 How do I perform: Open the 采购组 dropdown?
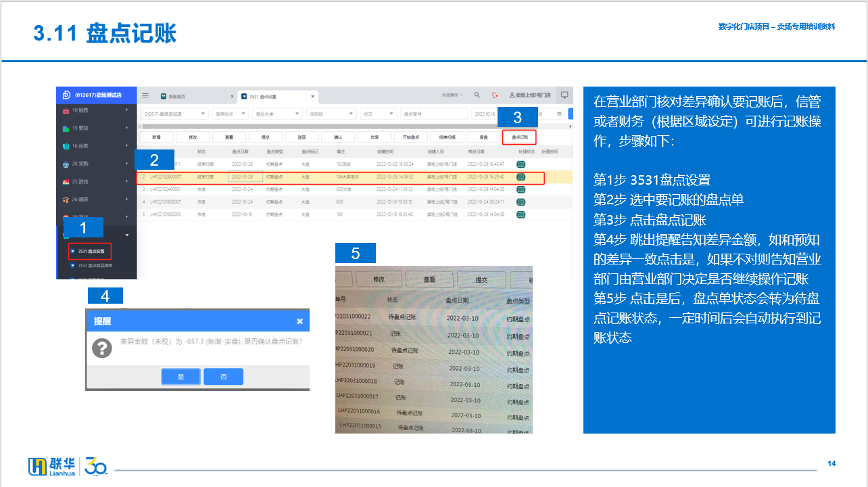(x=331, y=114)
